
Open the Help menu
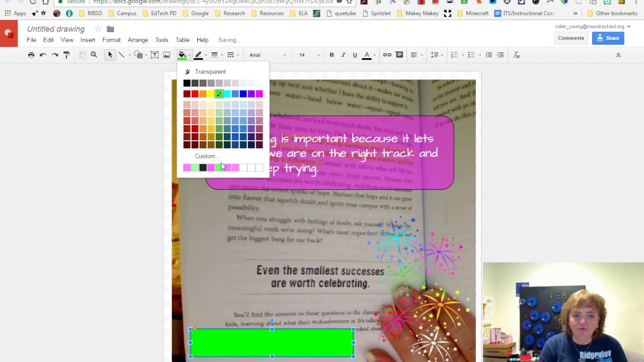[202, 40]
